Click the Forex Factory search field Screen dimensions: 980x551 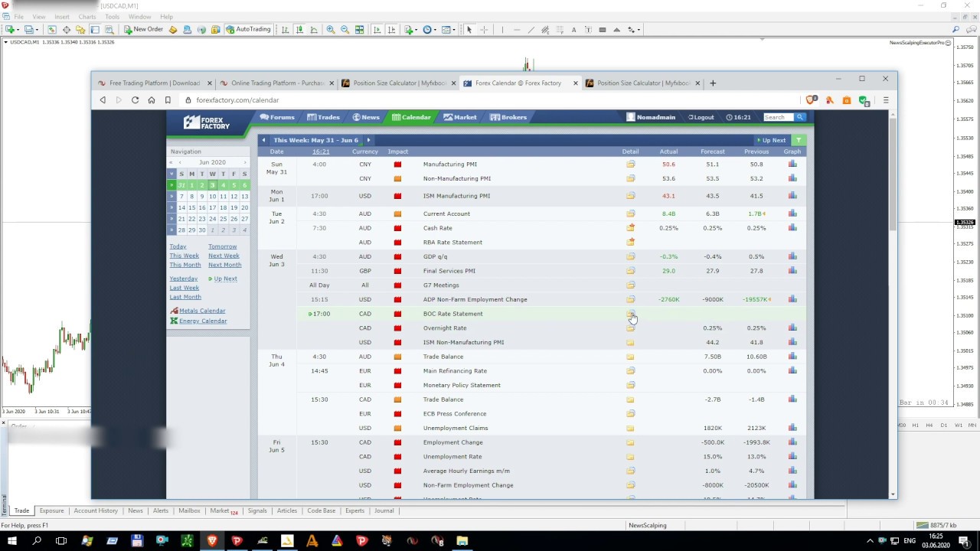(x=777, y=117)
